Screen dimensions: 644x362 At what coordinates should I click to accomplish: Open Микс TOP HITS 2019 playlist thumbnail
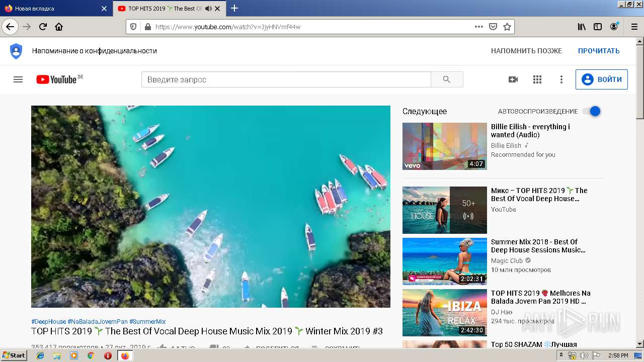pyautogui.click(x=445, y=210)
